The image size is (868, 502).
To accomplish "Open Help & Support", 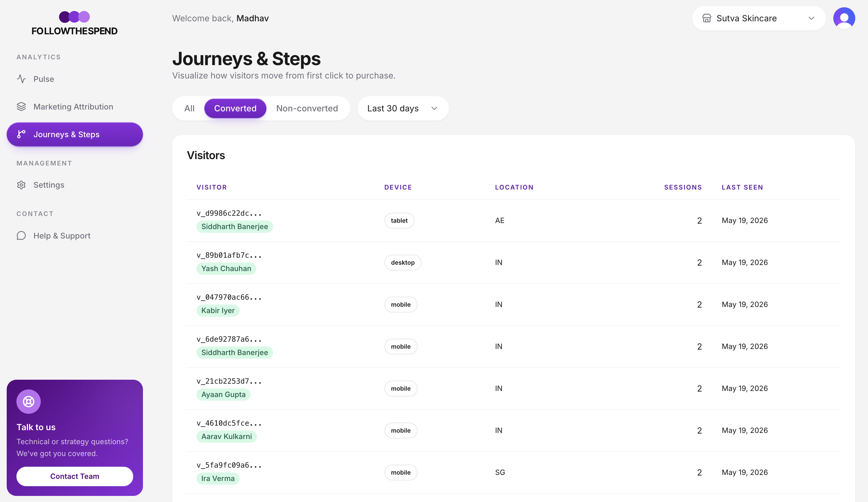I will [x=75, y=236].
